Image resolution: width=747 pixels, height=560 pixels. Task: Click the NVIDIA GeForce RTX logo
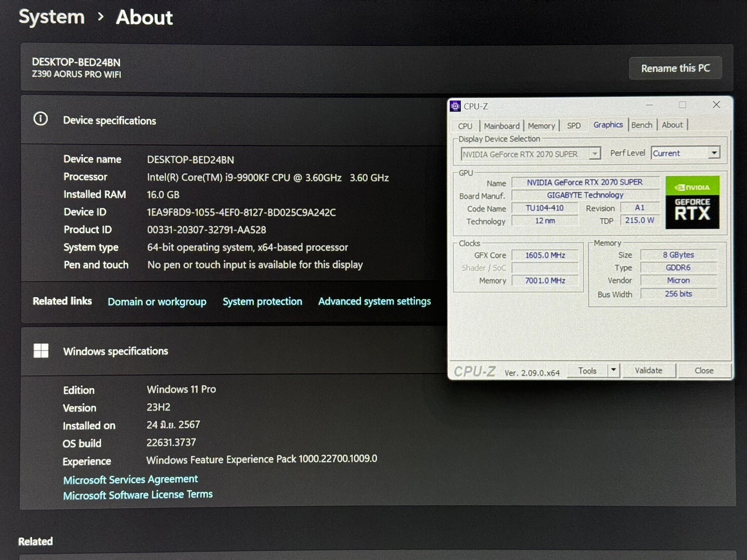[x=692, y=203]
